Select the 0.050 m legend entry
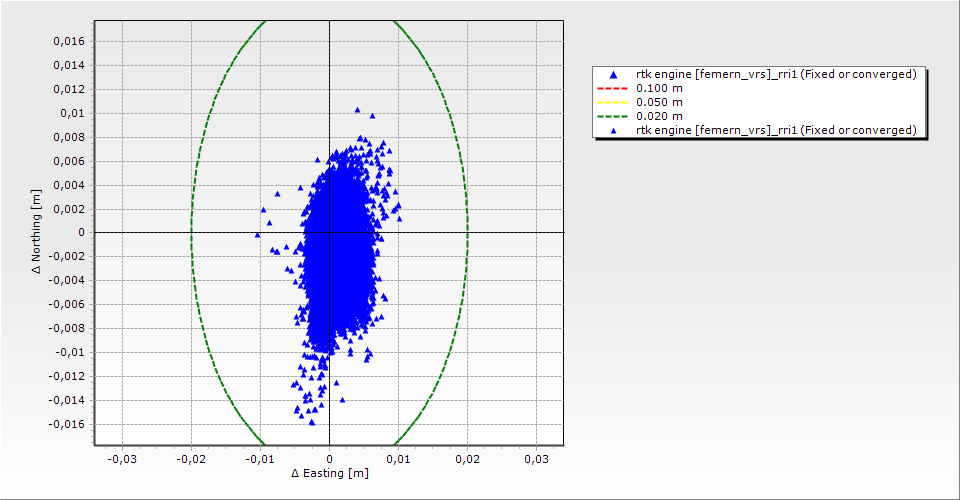The image size is (960, 500). click(659, 102)
